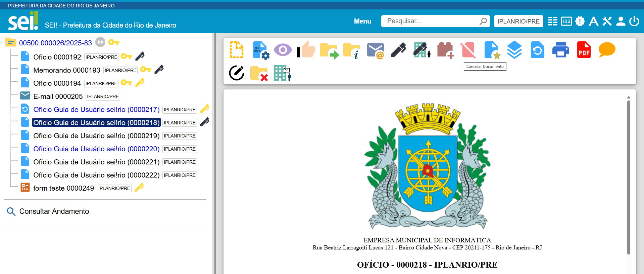The image size is (644, 274).
Task: Click the thumbs-up acknowledge icon
Action: (x=306, y=50)
